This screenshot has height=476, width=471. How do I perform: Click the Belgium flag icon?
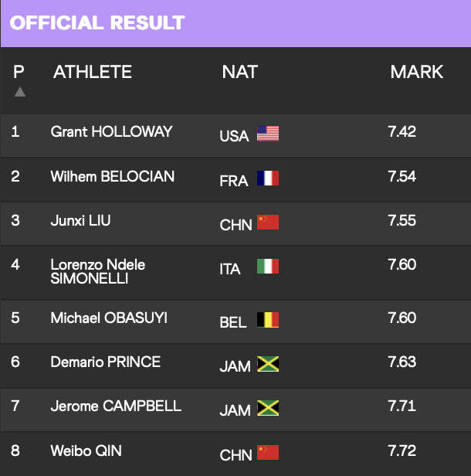point(268,320)
